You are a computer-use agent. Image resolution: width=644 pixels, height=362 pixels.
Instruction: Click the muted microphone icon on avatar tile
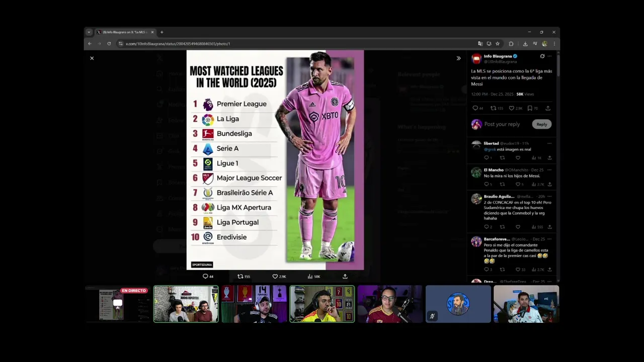432,316
